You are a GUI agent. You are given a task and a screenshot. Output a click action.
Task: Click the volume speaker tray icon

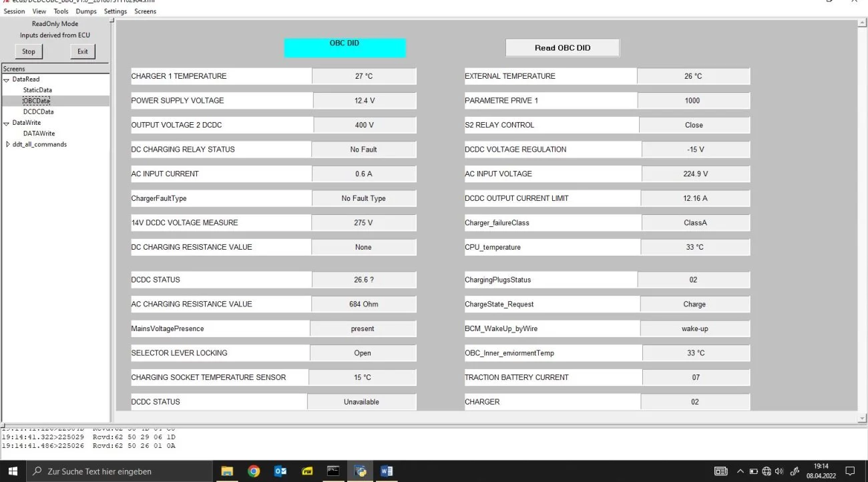point(779,471)
